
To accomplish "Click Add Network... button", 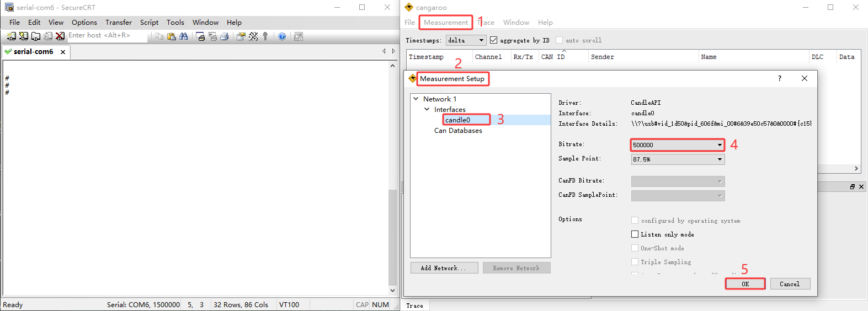I will [x=444, y=268].
